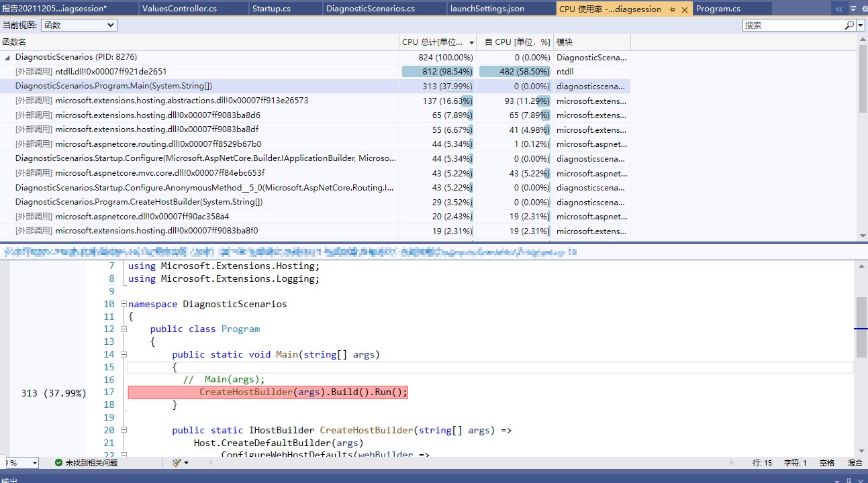The height and width of the screenshot is (483, 868).
Task: Select the microsoft.aspnetcore.dll!0x00007ff90ac358a4 row
Action: coord(316,216)
